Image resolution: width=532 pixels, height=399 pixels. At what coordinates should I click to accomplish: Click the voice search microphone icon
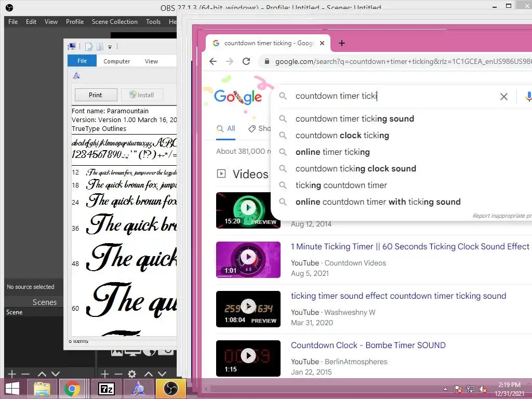[528, 97]
